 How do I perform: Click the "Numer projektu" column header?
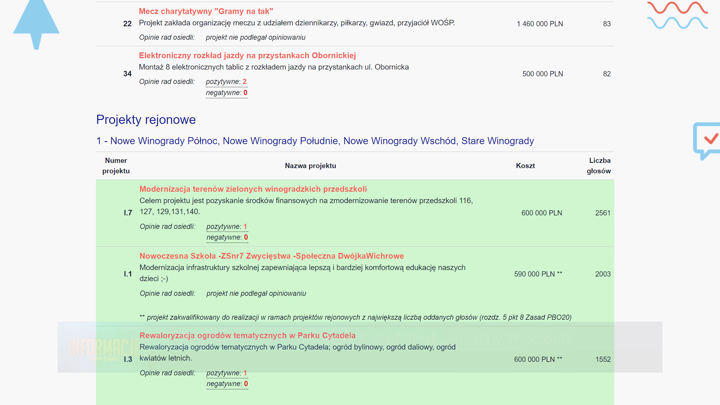(116, 166)
